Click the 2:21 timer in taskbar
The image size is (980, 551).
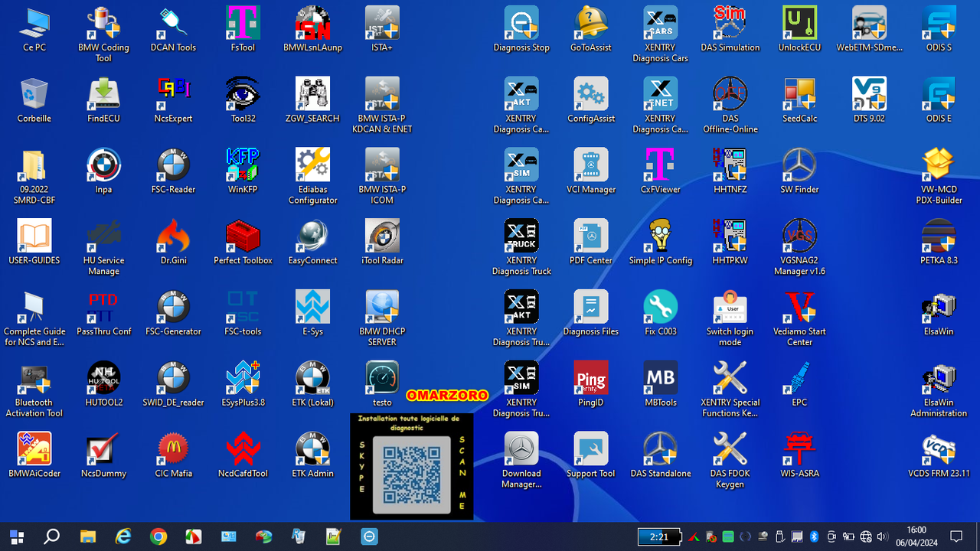(x=659, y=536)
